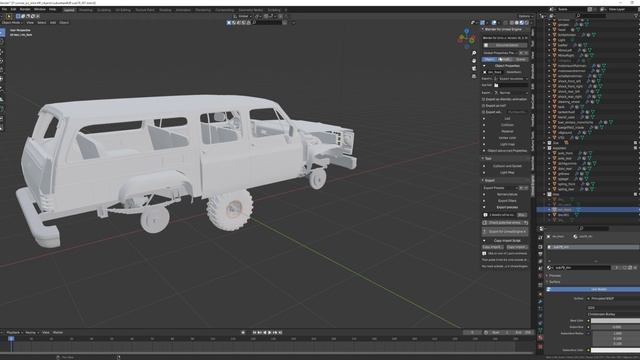Image resolution: width=640 pixels, height=360 pixels.
Task: Toggle X-ray mode in viewport header
Action: click(505, 23)
